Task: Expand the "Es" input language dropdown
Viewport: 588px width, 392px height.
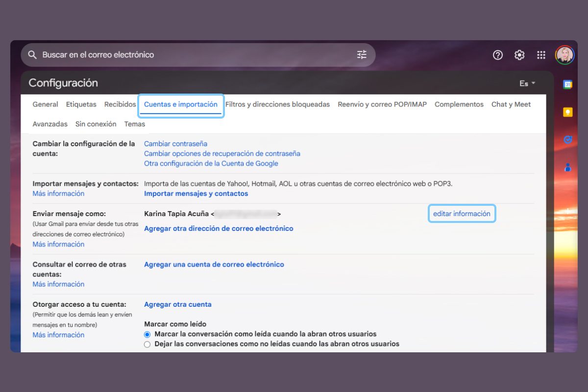Action: coord(527,83)
